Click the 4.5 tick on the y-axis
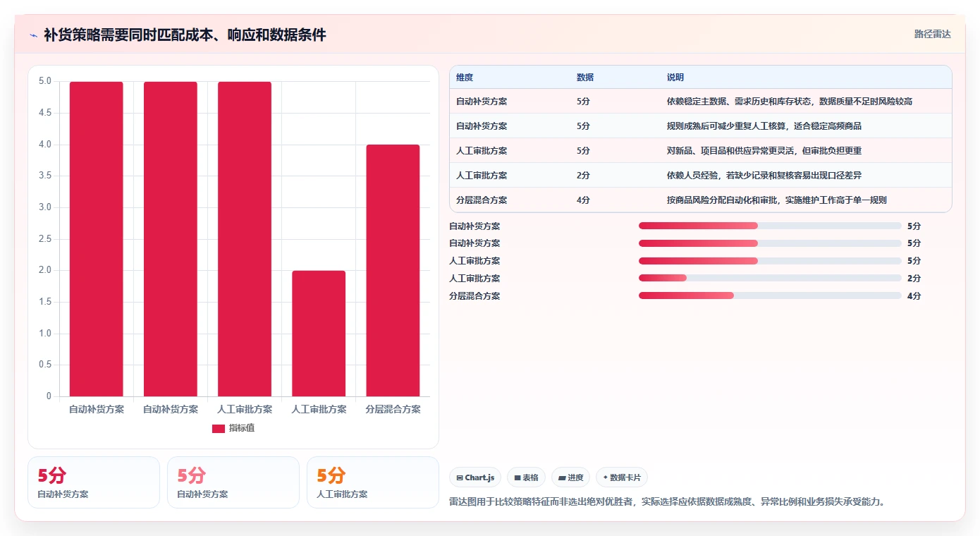Screen dimensions: 980x536 (44, 113)
